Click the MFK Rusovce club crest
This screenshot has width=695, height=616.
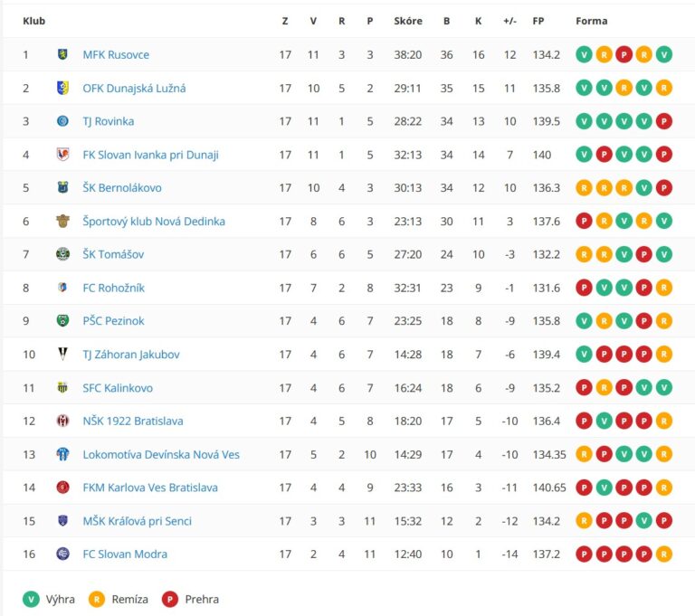[62, 54]
